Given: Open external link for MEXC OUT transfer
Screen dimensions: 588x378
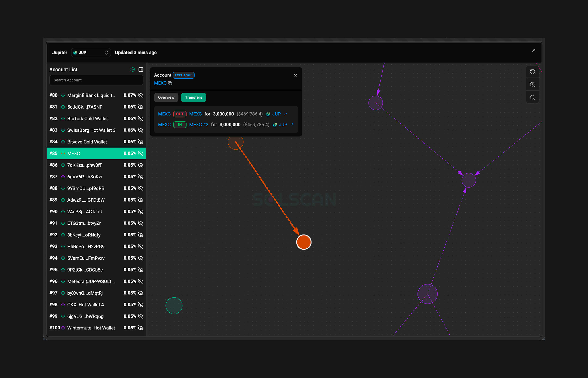Looking at the screenshot, I should pyautogui.click(x=285, y=114).
